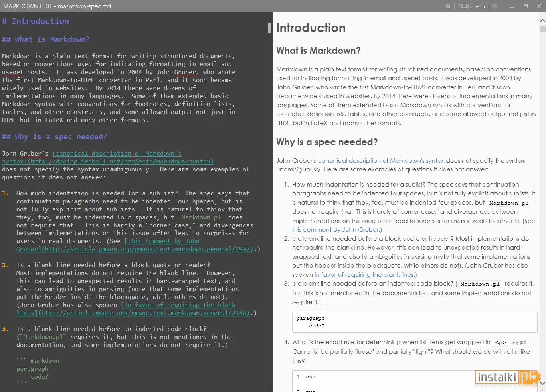Click list number '2.' in the editor

[5, 265]
